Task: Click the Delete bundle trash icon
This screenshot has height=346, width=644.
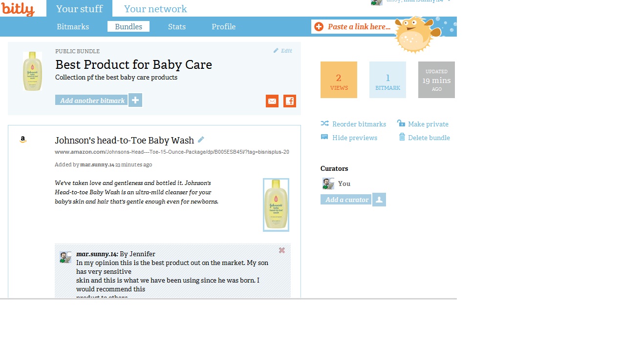Action: click(402, 137)
